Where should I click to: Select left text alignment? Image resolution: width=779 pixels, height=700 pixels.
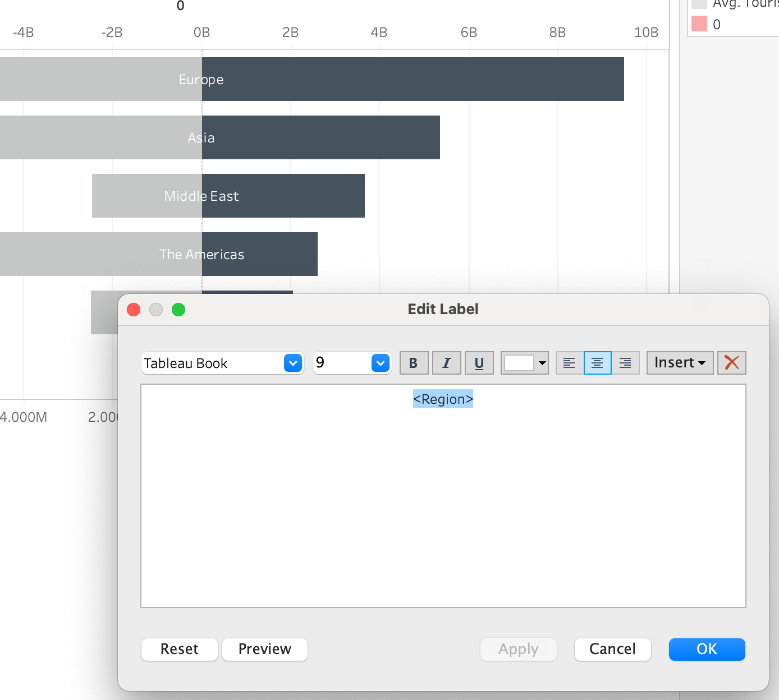click(x=569, y=363)
